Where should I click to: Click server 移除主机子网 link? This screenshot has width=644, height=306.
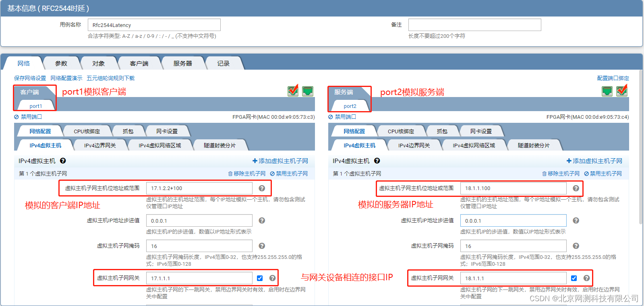coord(561,174)
